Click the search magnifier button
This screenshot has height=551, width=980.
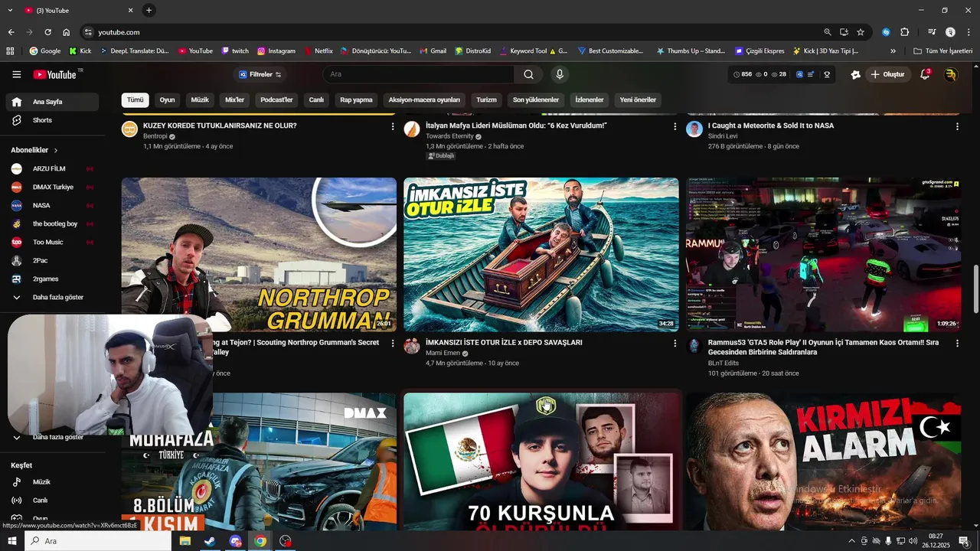(528, 74)
